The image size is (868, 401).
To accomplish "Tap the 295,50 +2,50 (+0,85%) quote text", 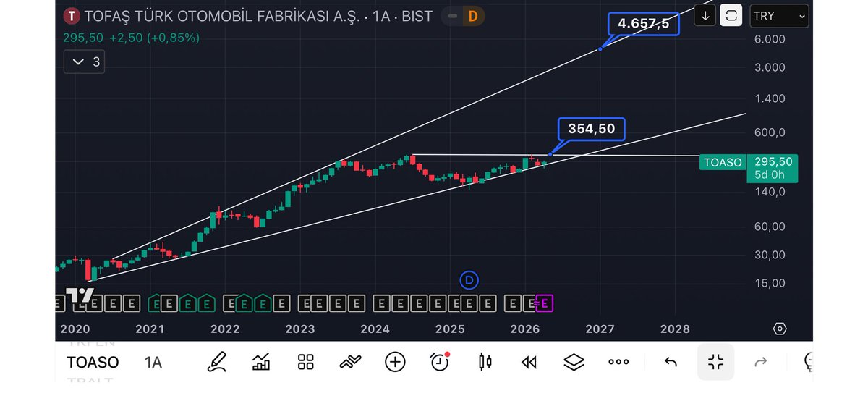I will (131, 37).
